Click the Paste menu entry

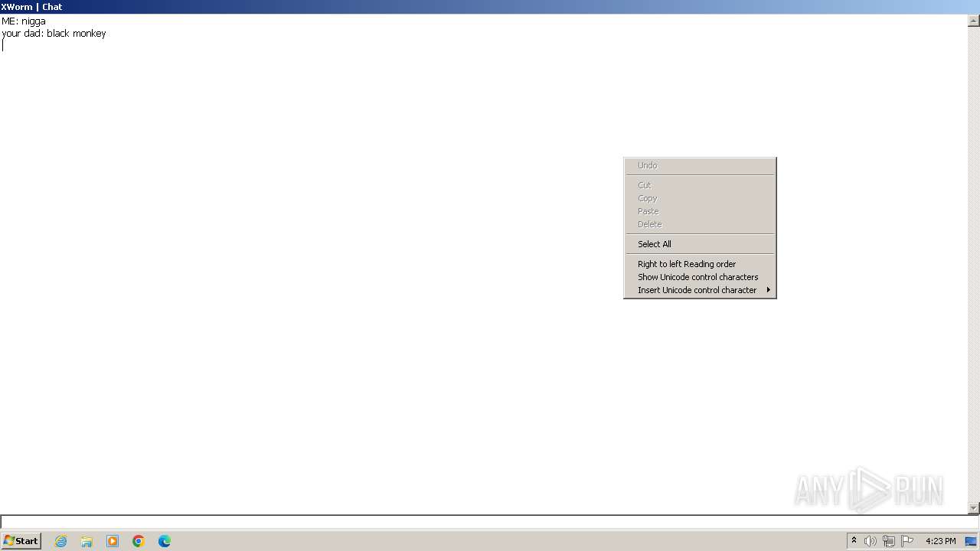pos(700,211)
